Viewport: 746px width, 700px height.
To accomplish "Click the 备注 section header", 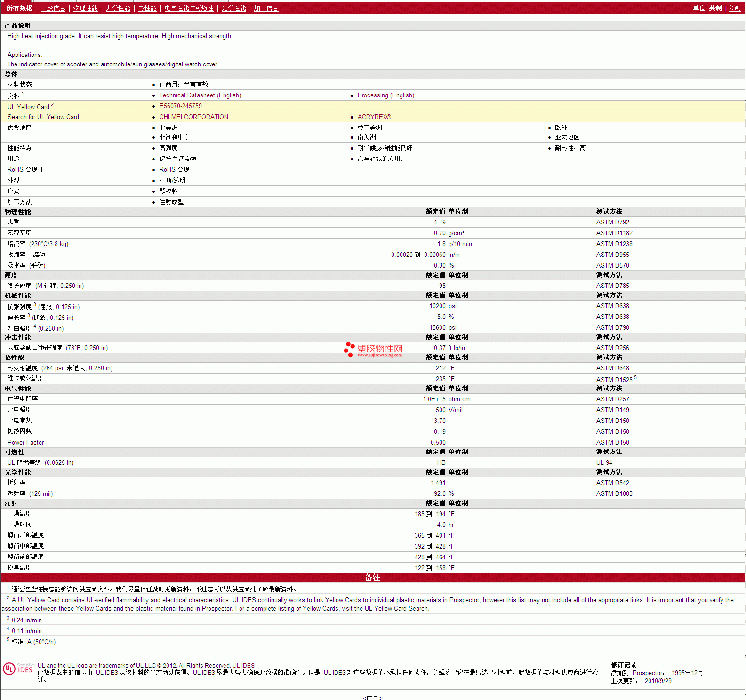I will (x=373, y=577).
